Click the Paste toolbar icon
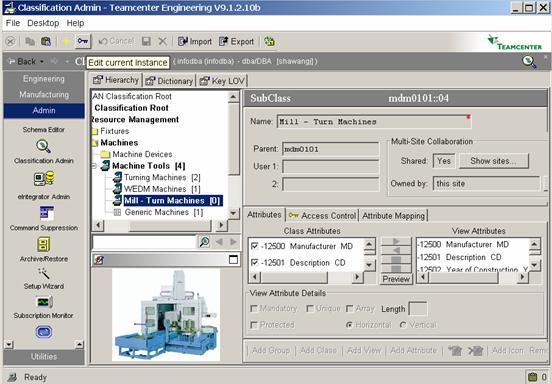This screenshot has width=552, height=384. (46, 42)
